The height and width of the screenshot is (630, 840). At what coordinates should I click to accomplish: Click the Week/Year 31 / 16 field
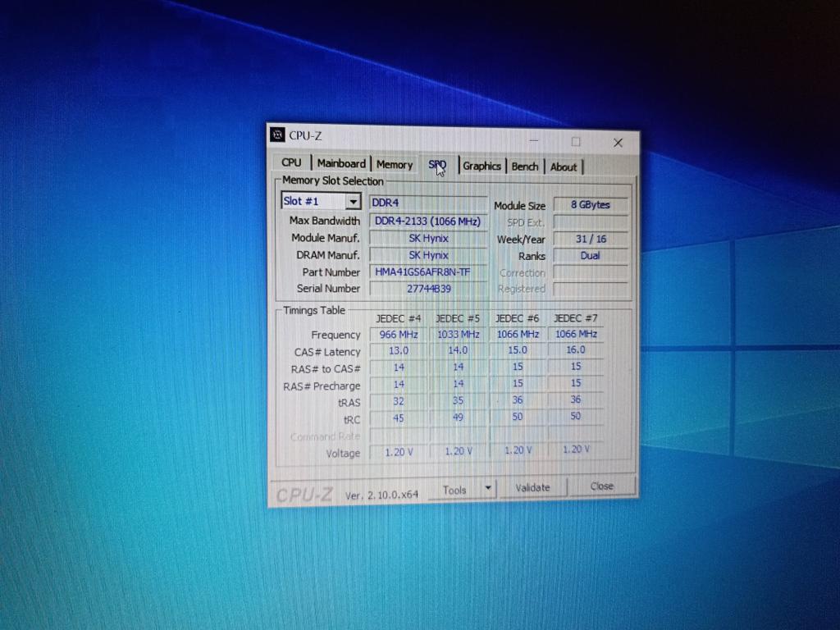tap(591, 239)
